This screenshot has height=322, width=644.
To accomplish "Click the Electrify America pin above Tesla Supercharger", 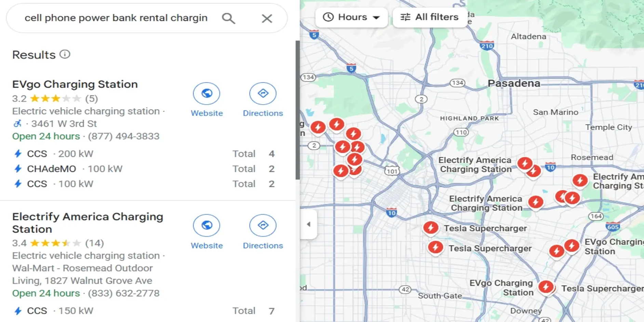I will (x=536, y=202).
